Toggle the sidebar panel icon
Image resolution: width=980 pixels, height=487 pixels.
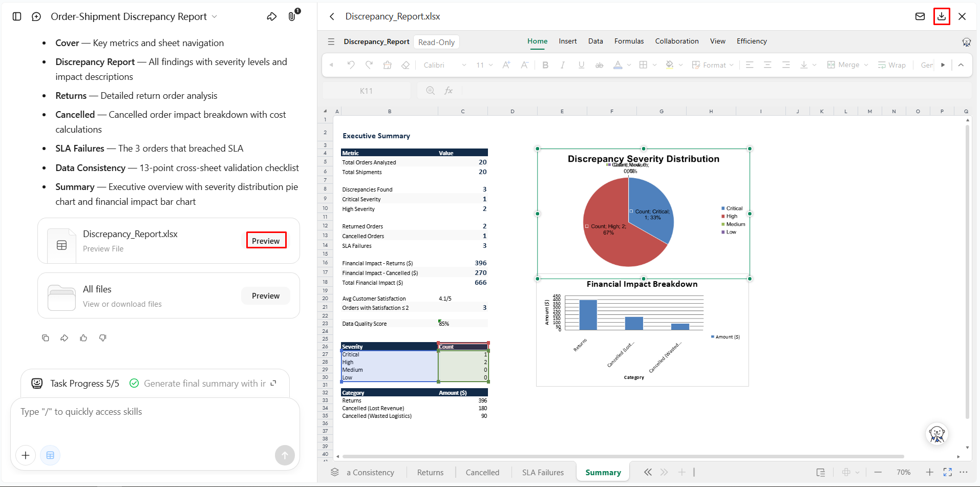17,16
